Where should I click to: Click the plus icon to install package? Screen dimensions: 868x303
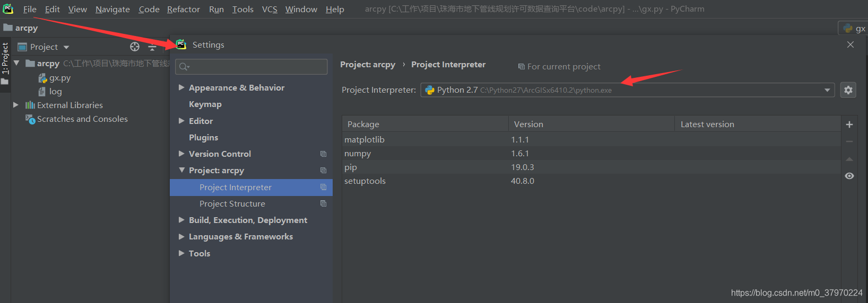click(849, 124)
